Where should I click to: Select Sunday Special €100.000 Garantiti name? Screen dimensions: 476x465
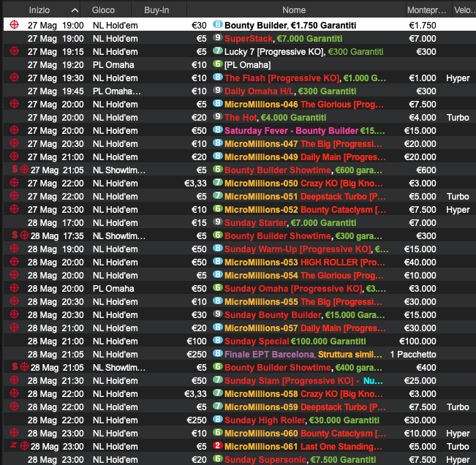click(x=295, y=341)
